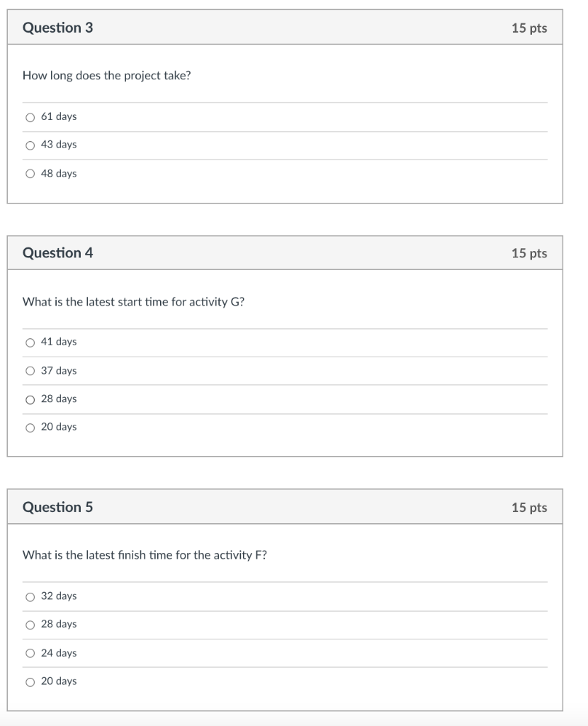Pick 24 days for latest finish time
The height and width of the screenshot is (726, 588).
click(x=30, y=653)
